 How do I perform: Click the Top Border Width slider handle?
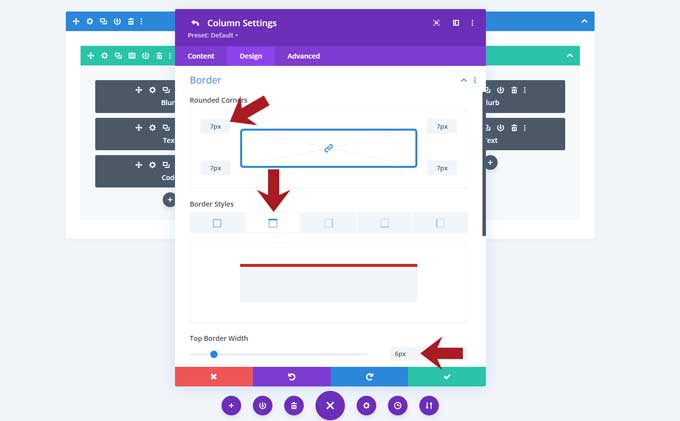click(x=214, y=354)
